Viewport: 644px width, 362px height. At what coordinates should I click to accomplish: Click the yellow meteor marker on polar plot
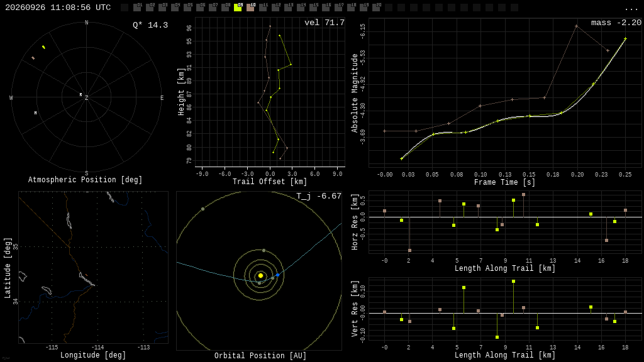(43, 47)
